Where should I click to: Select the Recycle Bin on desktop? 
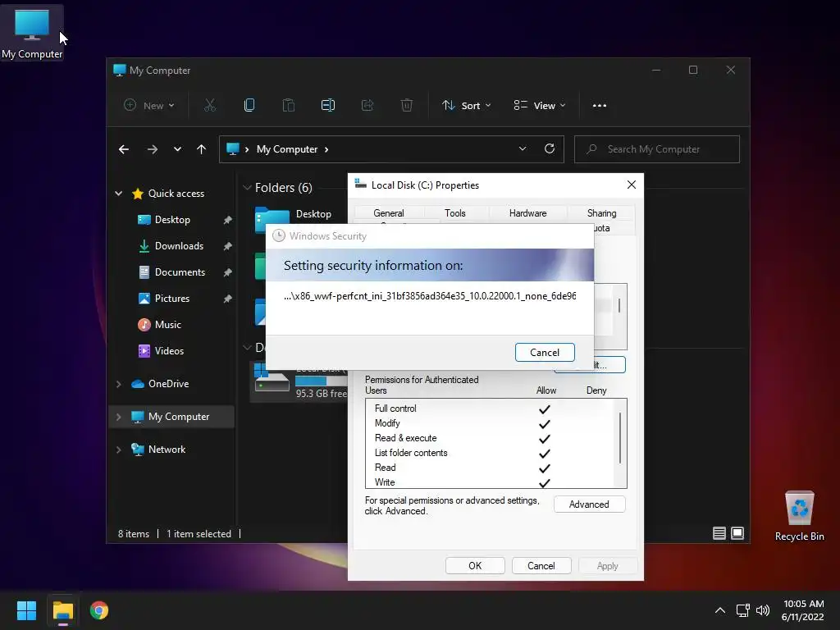[x=799, y=515]
